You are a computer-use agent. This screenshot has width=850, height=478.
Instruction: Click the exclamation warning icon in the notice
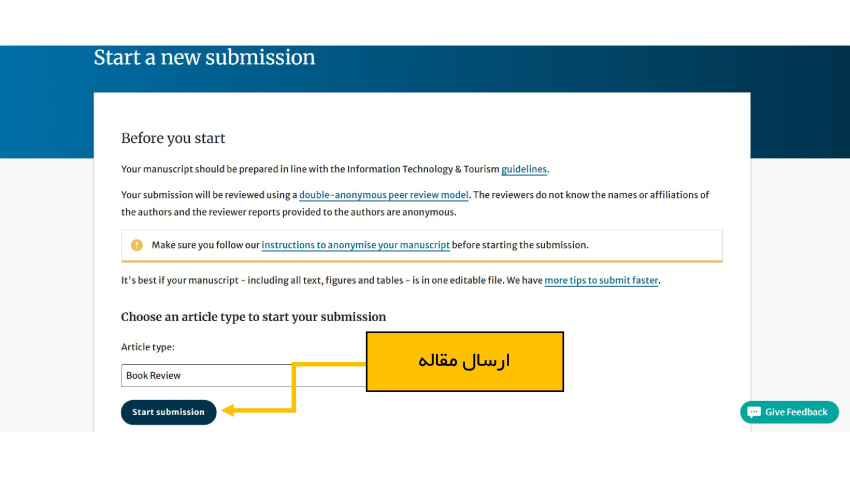(x=137, y=245)
